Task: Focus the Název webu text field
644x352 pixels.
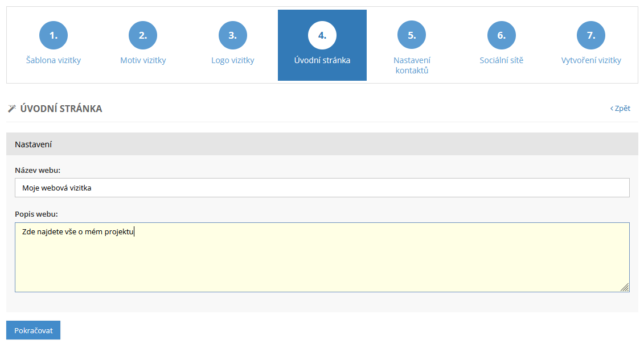Action: pyautogui.click(x=322, y=188)
